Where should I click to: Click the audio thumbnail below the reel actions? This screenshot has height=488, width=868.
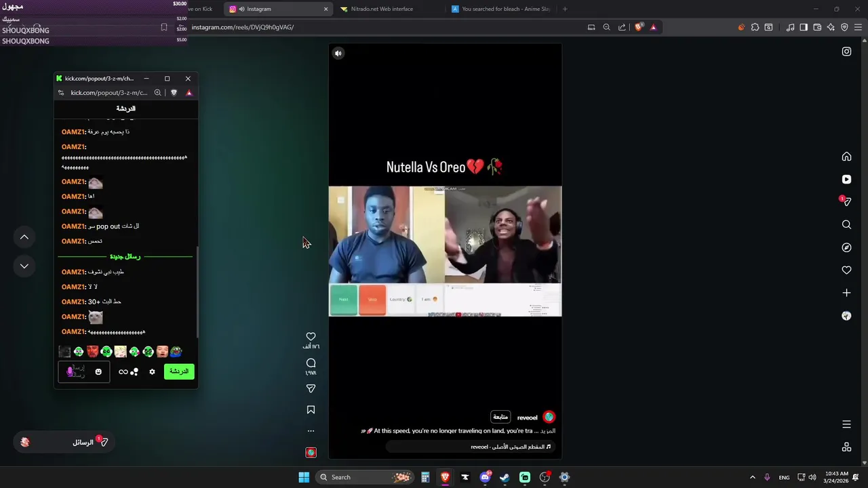(x=311, y=452)
